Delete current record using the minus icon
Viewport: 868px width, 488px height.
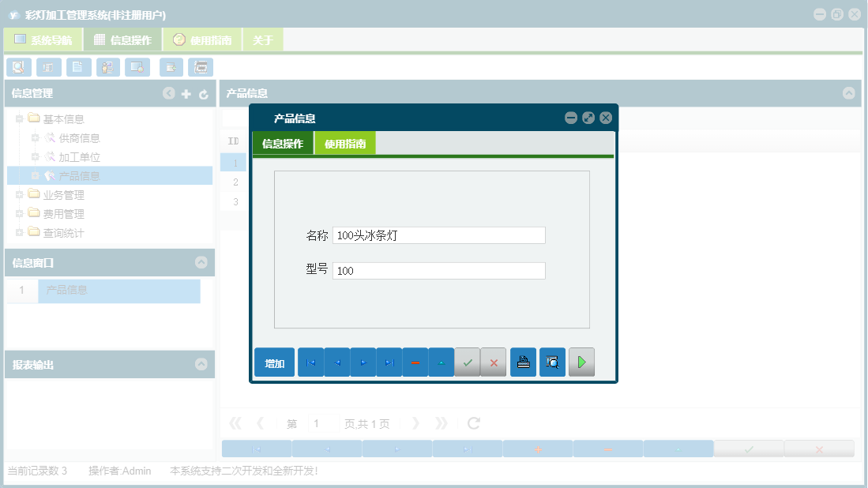[x=415, y=362]
